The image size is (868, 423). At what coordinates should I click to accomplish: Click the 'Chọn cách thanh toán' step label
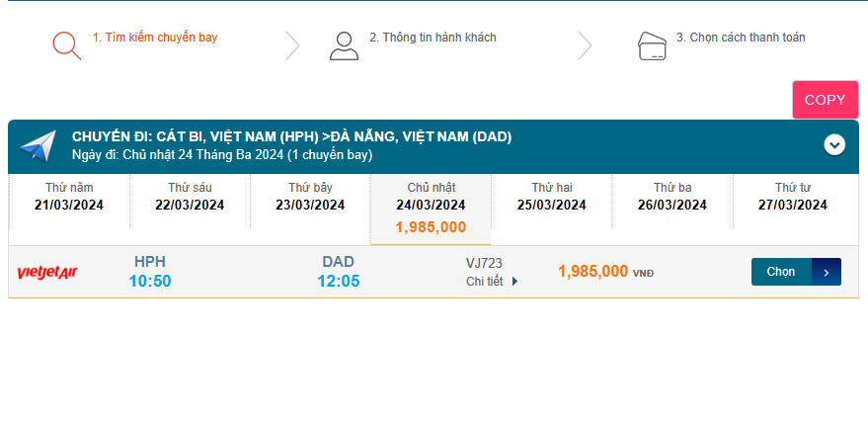click(741, 38)
